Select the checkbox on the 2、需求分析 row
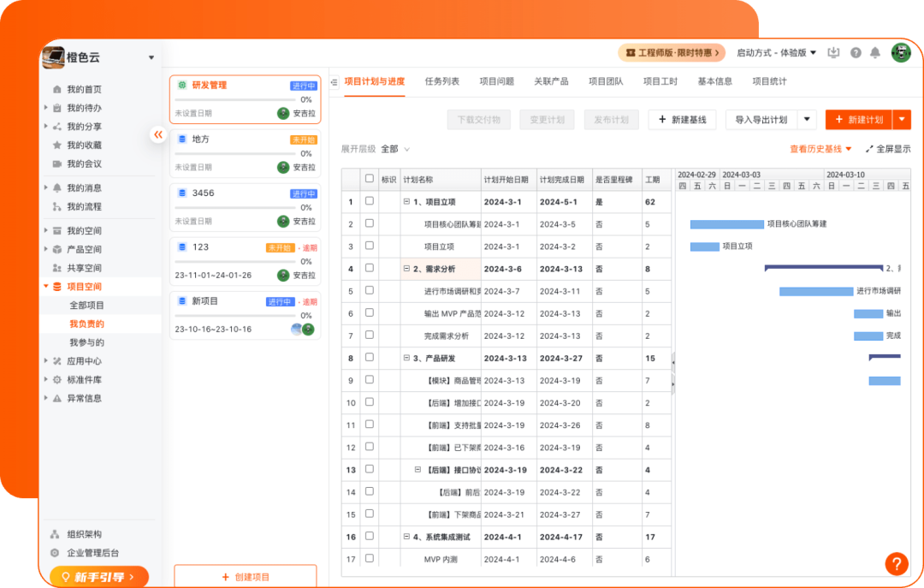Viewport: 924px width, 588px height. click(x=368, y=269)
